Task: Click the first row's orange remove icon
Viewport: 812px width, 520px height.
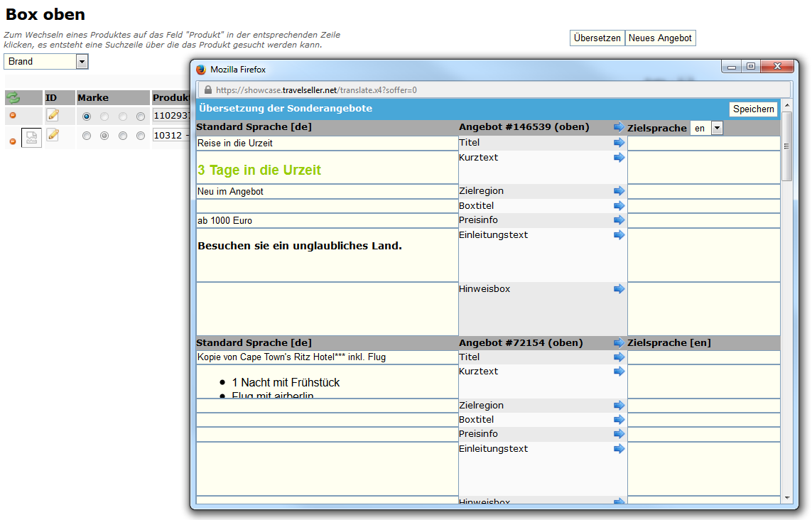Action: tap(12, 116)
